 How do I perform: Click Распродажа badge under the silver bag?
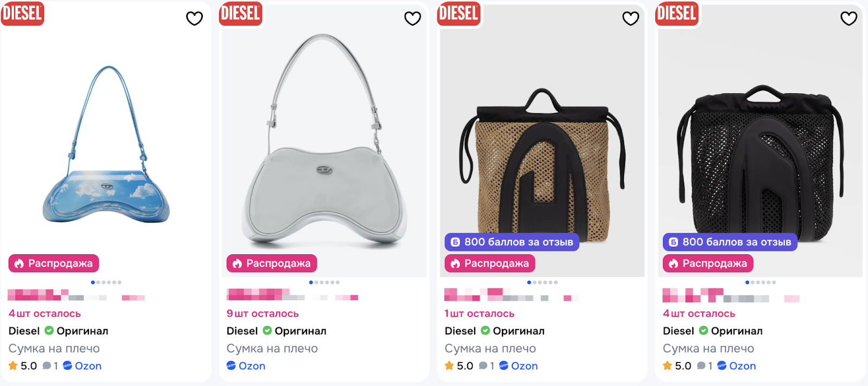pyautogui.click(x=272, y=263)
